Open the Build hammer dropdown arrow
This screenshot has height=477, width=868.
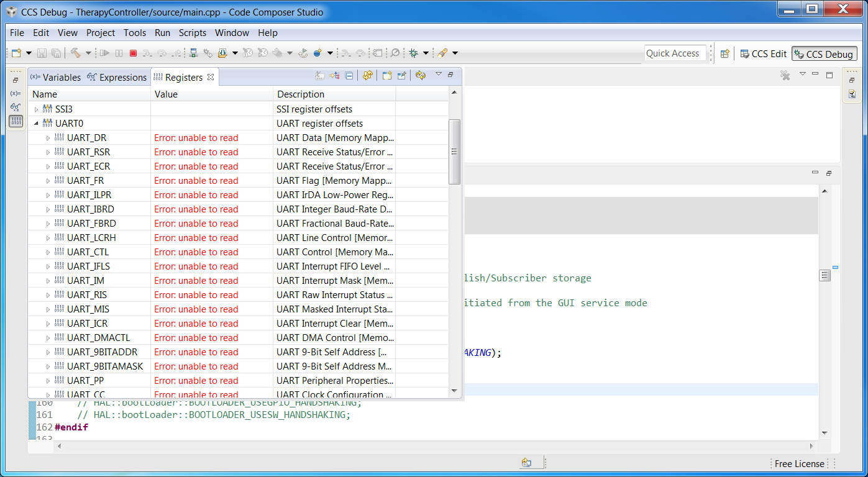[88, 53]
